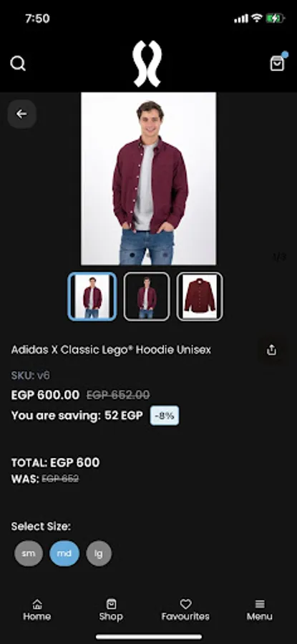297x644 pixels.
Task: Open the Home tab label
Action: click(37, 617)
